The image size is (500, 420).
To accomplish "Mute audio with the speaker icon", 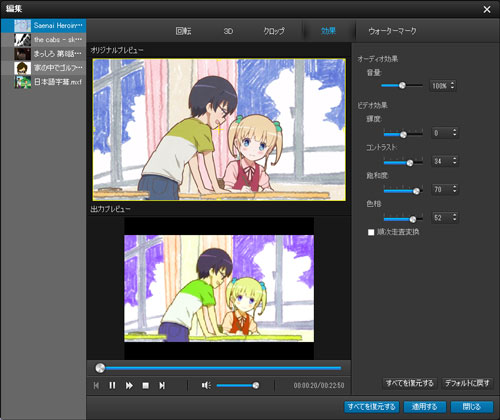I will pos(206,386).
